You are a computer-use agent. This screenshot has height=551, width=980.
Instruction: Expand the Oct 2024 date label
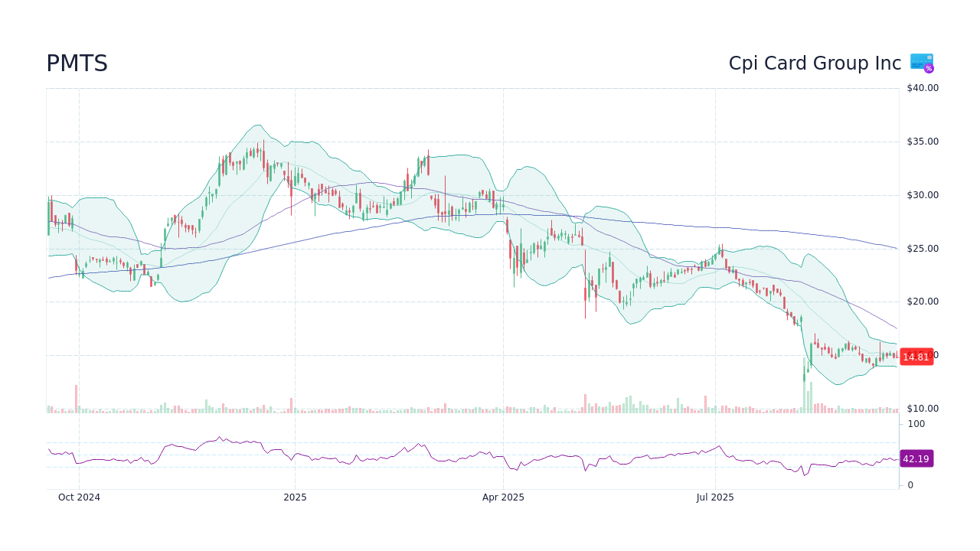pyautogui.click(x=79, y=497)
